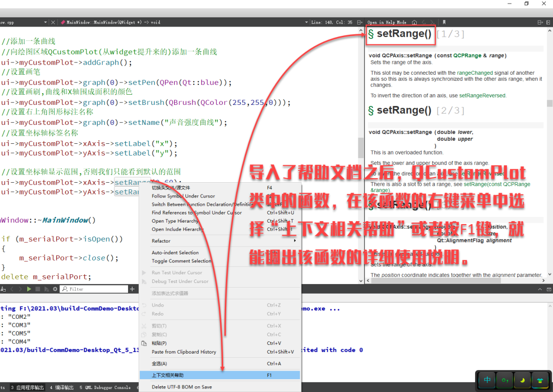Click the Home icon in help toolbar

[x=414, y=23]
